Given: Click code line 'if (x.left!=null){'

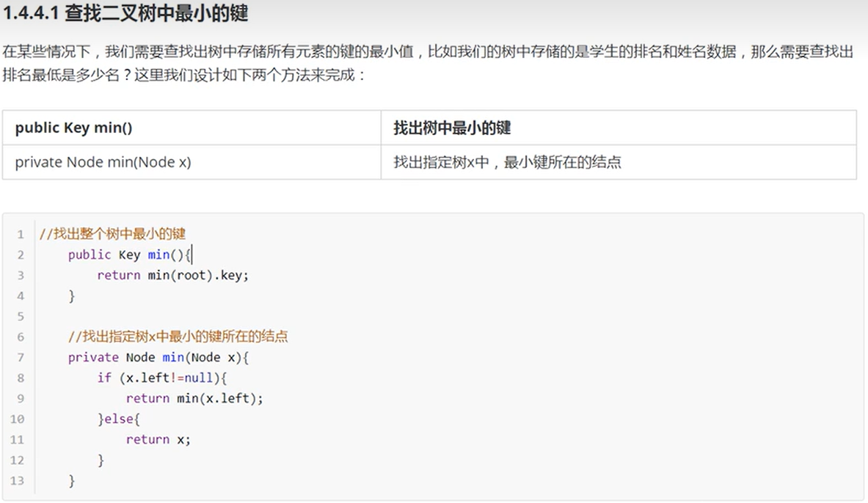Looking at the screenshot, I should pos(161,378).
